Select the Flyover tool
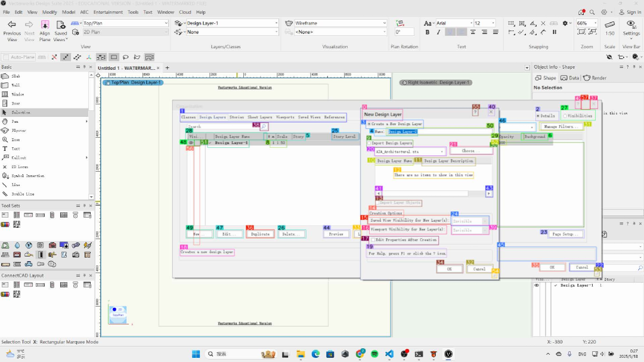Viewport: 644px width, 362px height. [x=18, y=130]
